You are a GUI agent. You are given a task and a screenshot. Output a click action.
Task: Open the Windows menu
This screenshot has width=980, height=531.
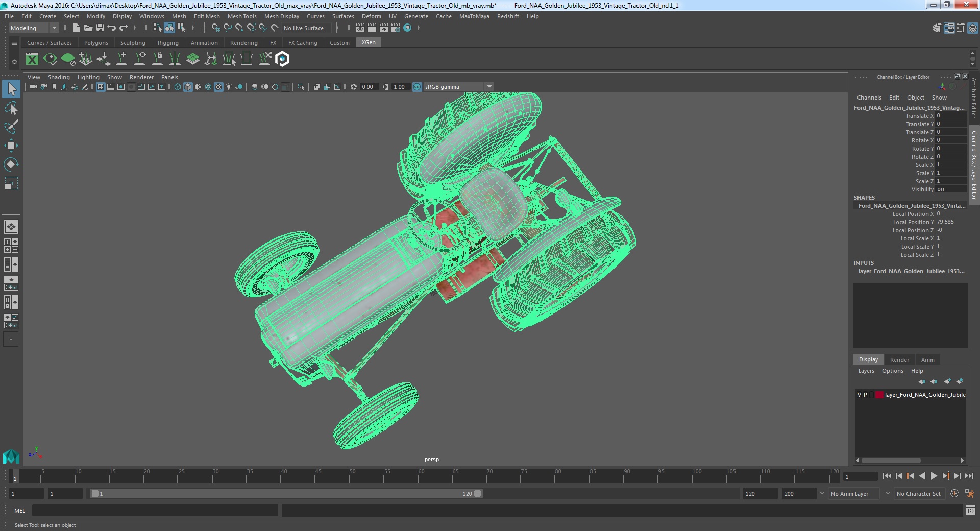(x=152, y=16)
